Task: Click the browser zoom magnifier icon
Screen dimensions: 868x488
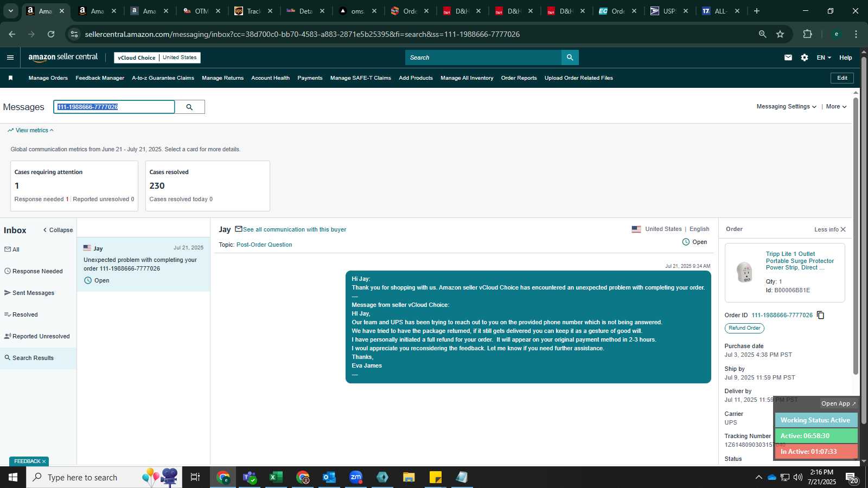Action: tap(762, 34)
